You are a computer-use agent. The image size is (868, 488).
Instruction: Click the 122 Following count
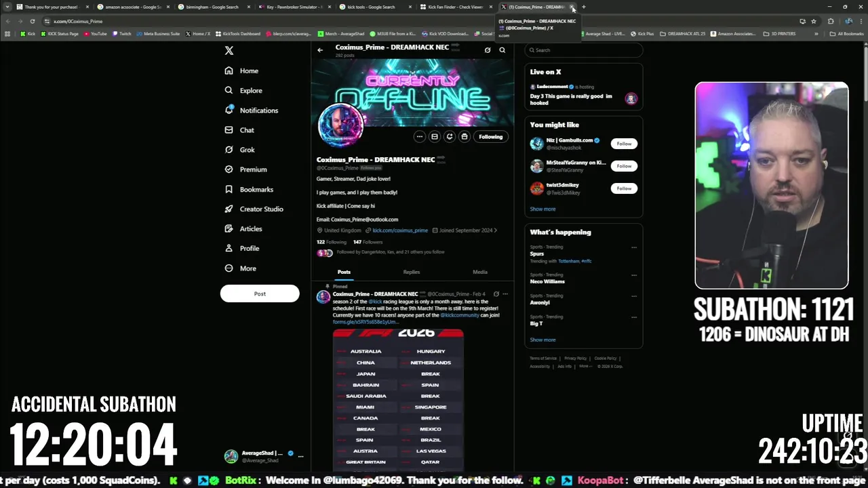(332, 242)
